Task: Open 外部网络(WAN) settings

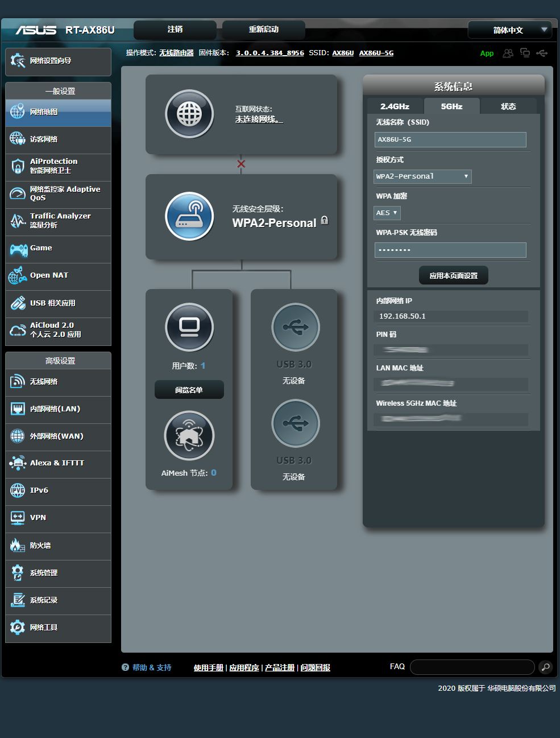Action: 58,436
